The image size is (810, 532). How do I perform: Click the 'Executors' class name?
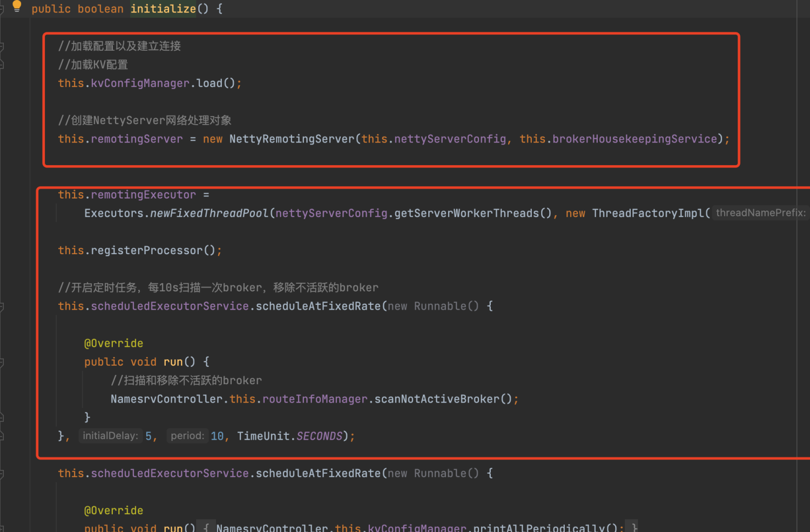point(114,213)
